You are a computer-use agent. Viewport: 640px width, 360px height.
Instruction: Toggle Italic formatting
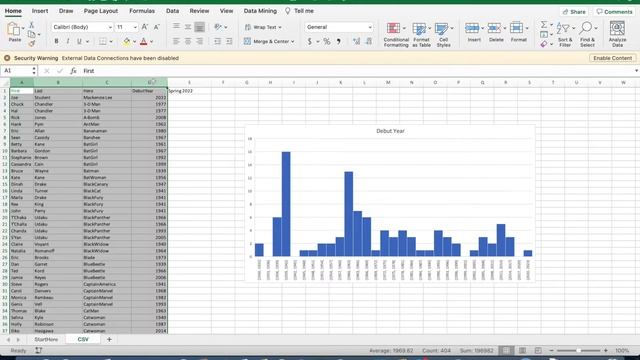pyautogui.click(x=68, y=41)
